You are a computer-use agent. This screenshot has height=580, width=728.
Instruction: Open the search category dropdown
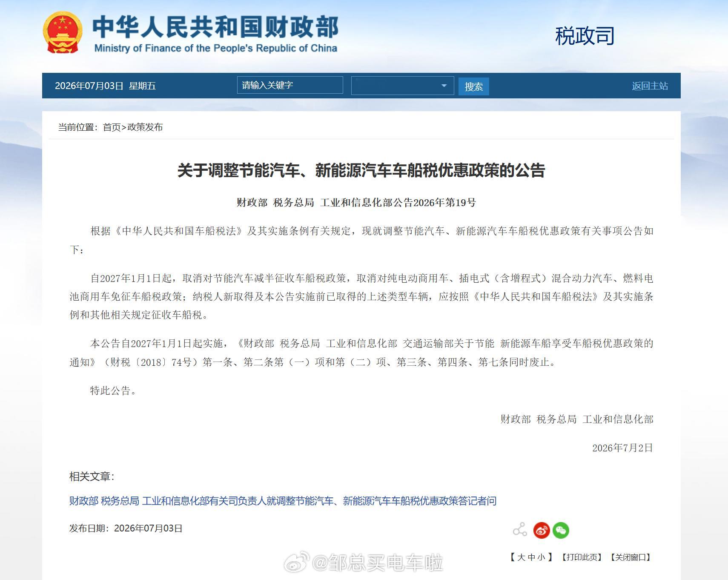(402, 86)
